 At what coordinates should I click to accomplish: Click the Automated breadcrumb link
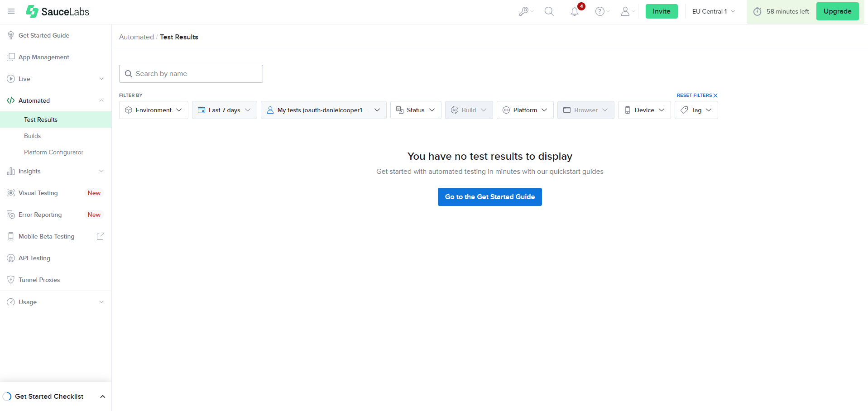pyautogui.click(x=136, y=37)
